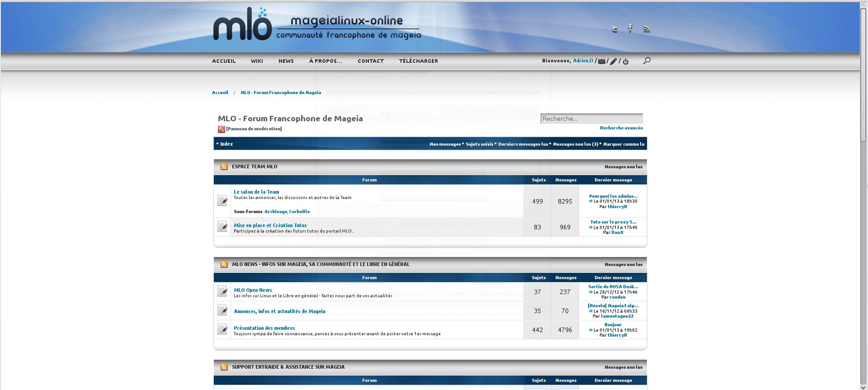Open the NEWS menu item
868x390 pixels.
(286, 61)
